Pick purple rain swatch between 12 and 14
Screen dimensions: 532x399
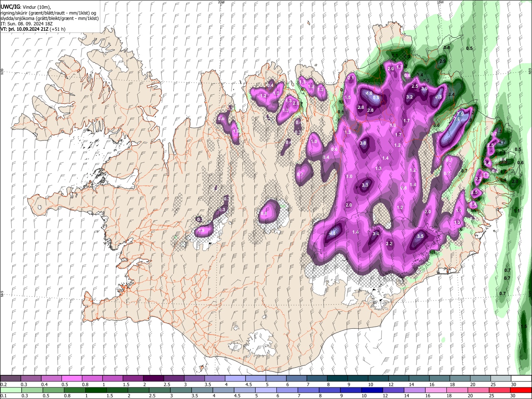393,390
